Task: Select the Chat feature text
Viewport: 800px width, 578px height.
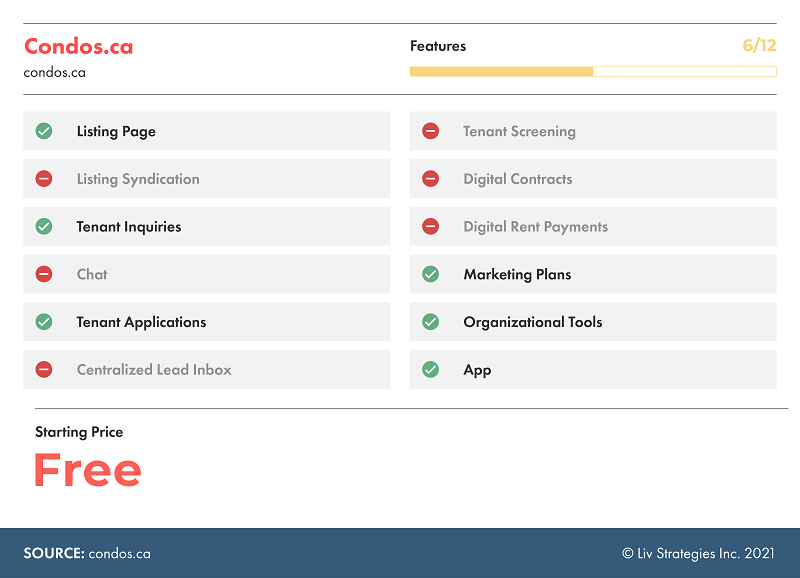Action: click(x=92, y=274)
